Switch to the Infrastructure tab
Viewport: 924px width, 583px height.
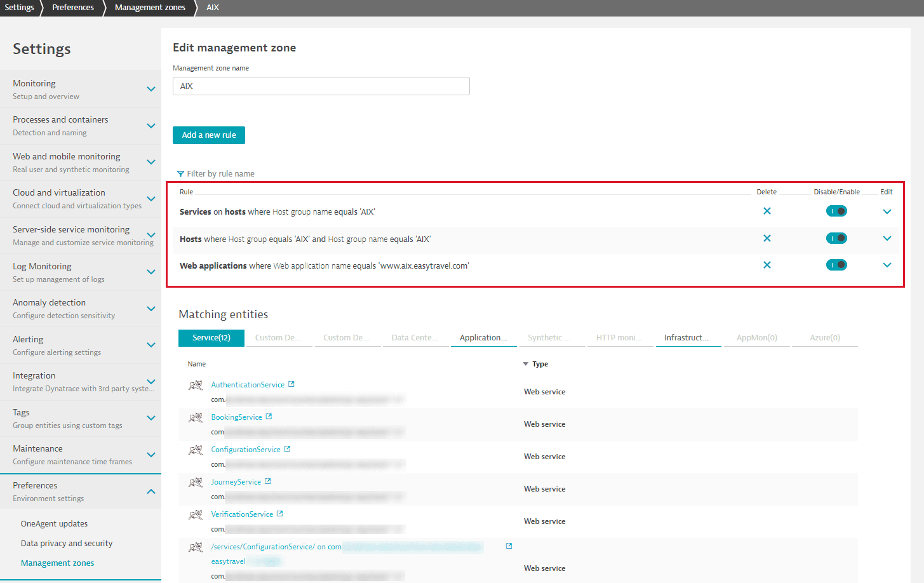coord(688,337)
